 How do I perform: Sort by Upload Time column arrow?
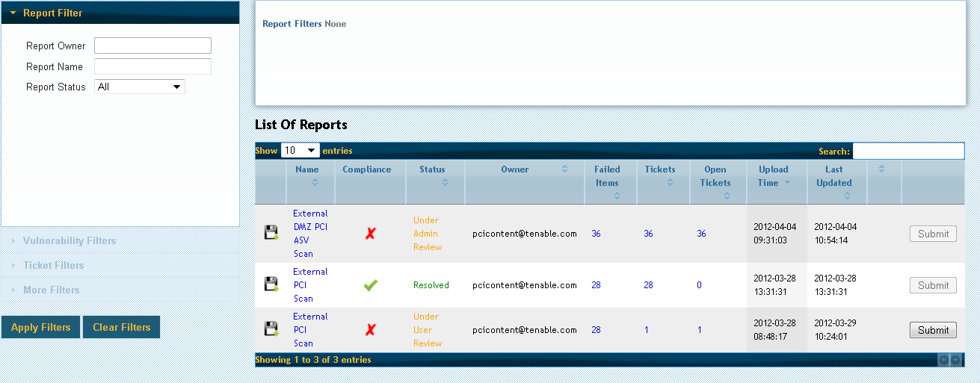(x=786, y=182)
